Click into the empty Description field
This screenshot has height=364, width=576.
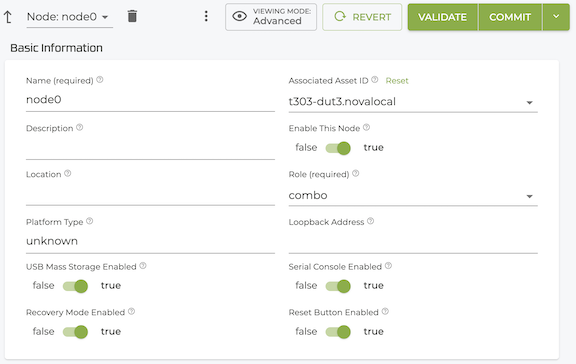click(x=150, y=148)
